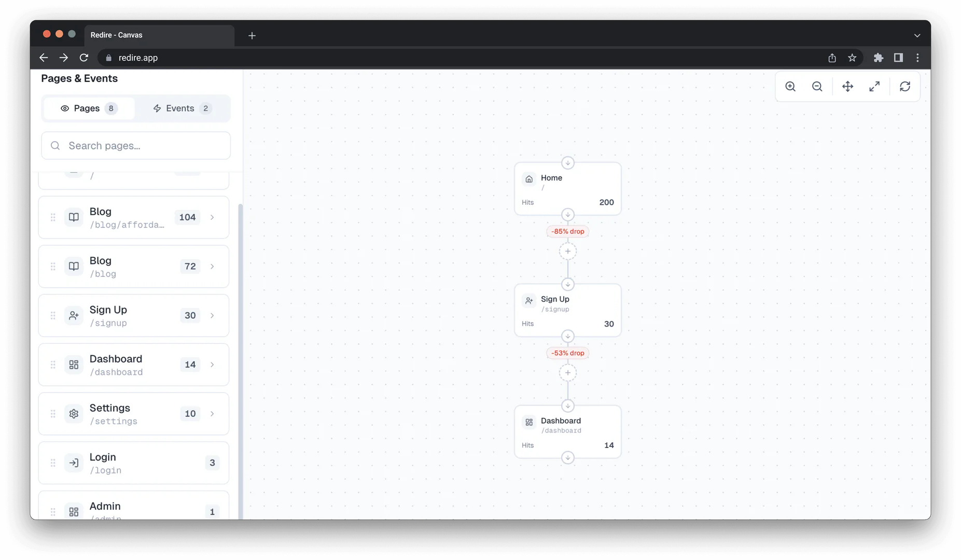Click the home icon on the Home node
961x560 pixels.
click(528, 179)
